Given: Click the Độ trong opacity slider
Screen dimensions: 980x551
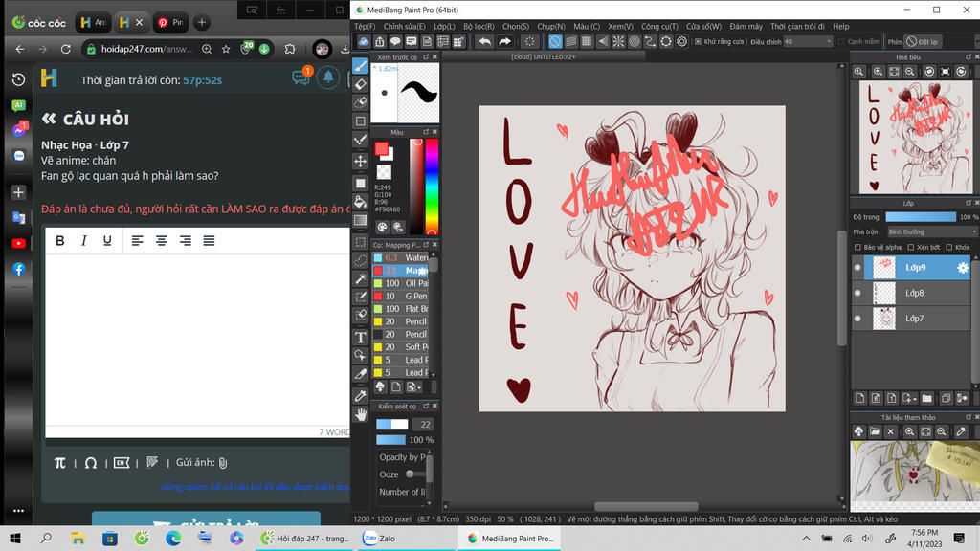Looking at the screenshot, I should click(x=921, y=217).
